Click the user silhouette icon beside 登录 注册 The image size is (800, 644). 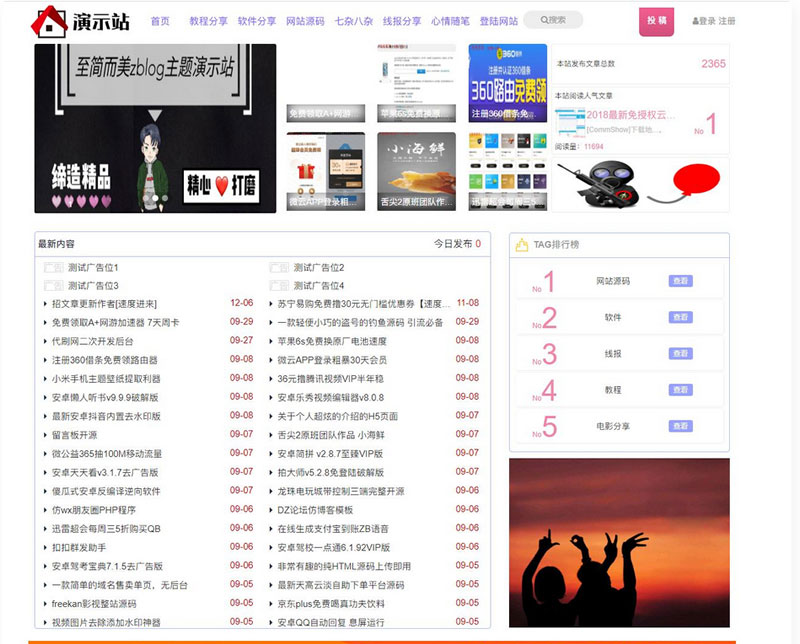[697, 21]
